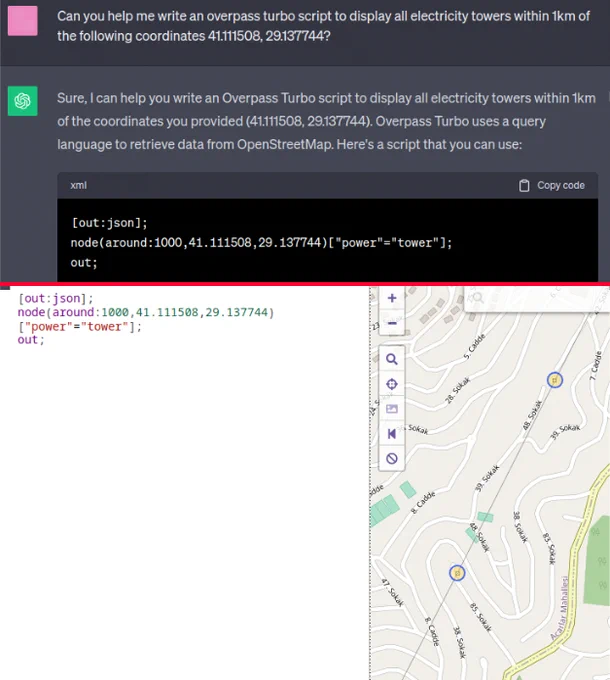Click the node(around:1000...) line in ChatGPT code
610x680 pixels.
click(261, 242)
